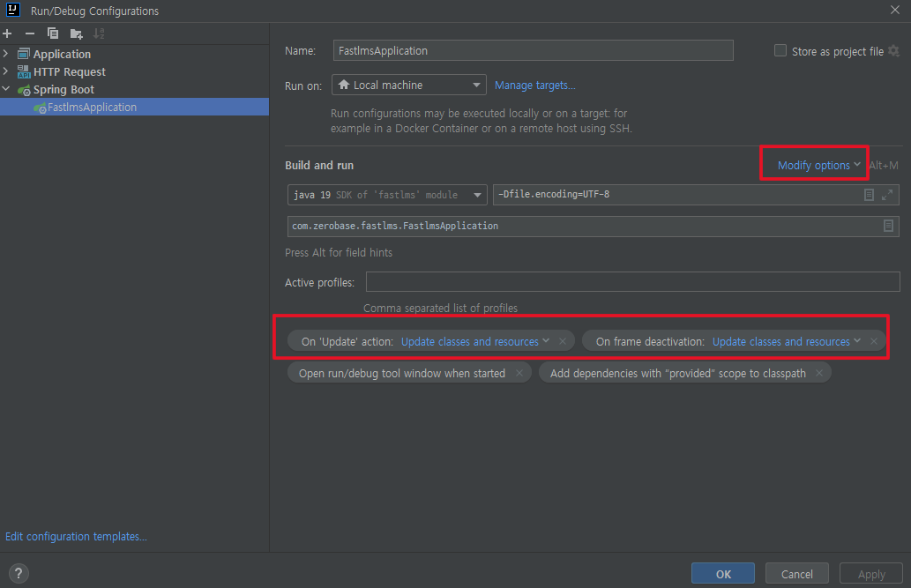This screenshot has width=911, height=588.
Task: Open the VM options text editor icon
Action: [869, 195]
